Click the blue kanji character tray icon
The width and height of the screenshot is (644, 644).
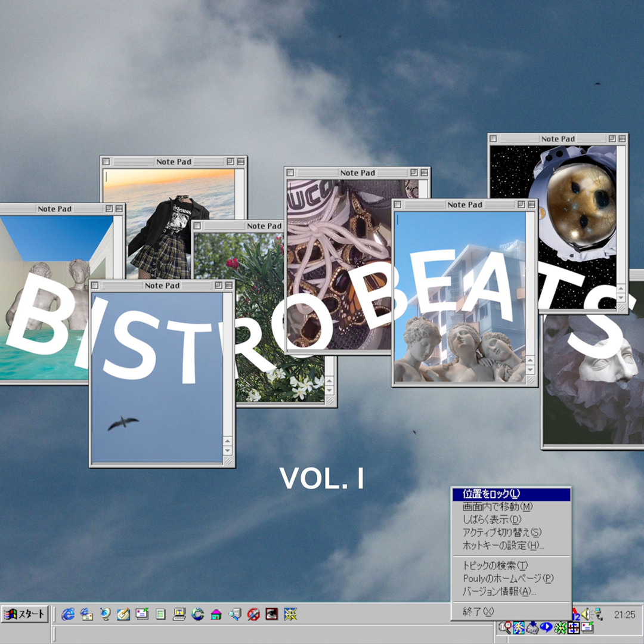coord(519,627)
